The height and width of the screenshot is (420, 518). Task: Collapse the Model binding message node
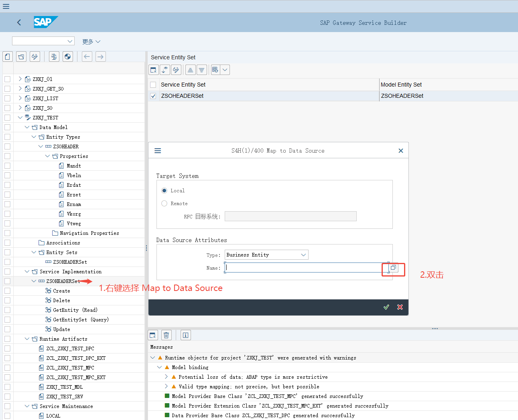point(159,367)
